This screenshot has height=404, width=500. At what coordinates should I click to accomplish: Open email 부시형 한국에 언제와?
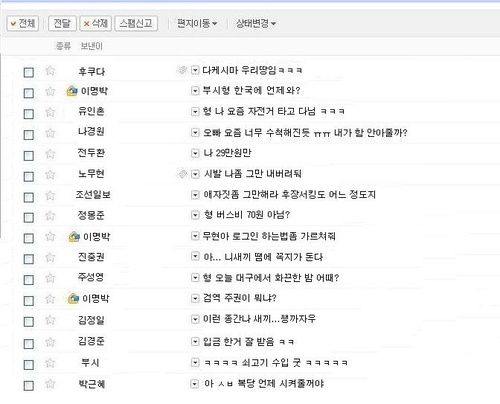point(252,90)
